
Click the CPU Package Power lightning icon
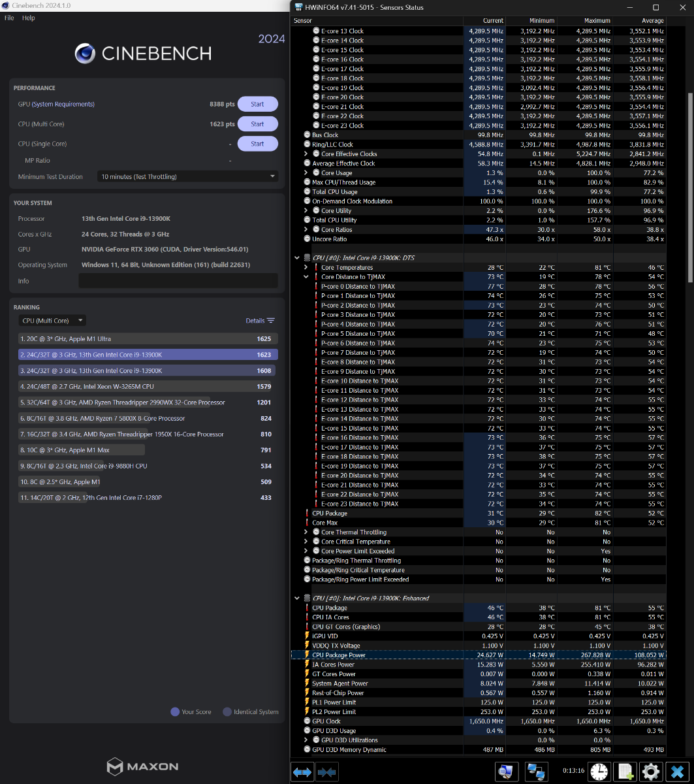pos(307,655)
